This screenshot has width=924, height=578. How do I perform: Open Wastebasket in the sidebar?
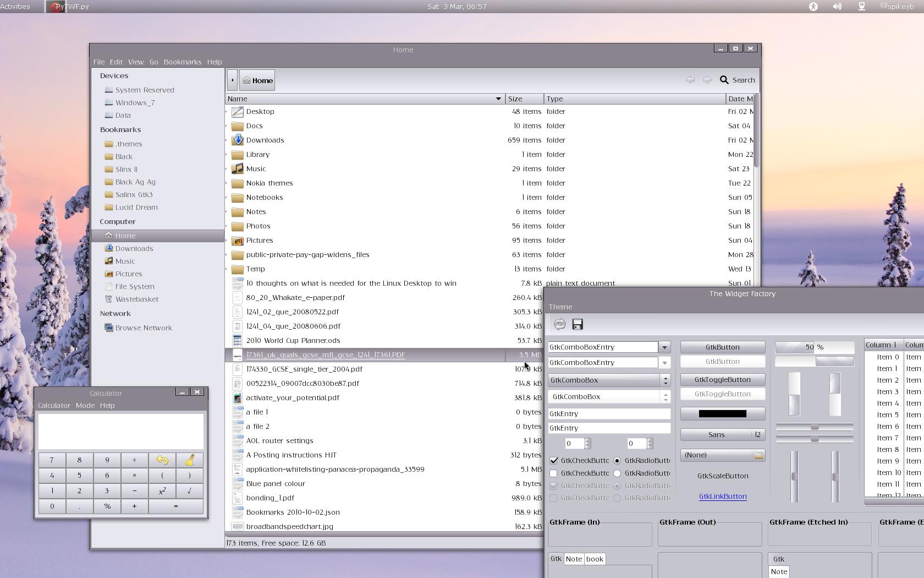click(136, 299)
